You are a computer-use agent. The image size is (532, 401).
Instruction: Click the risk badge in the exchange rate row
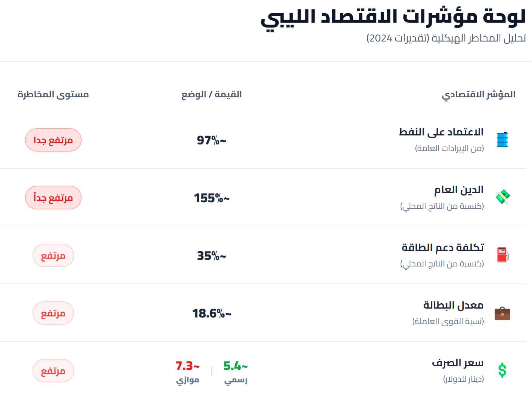[x=53, y=371]
